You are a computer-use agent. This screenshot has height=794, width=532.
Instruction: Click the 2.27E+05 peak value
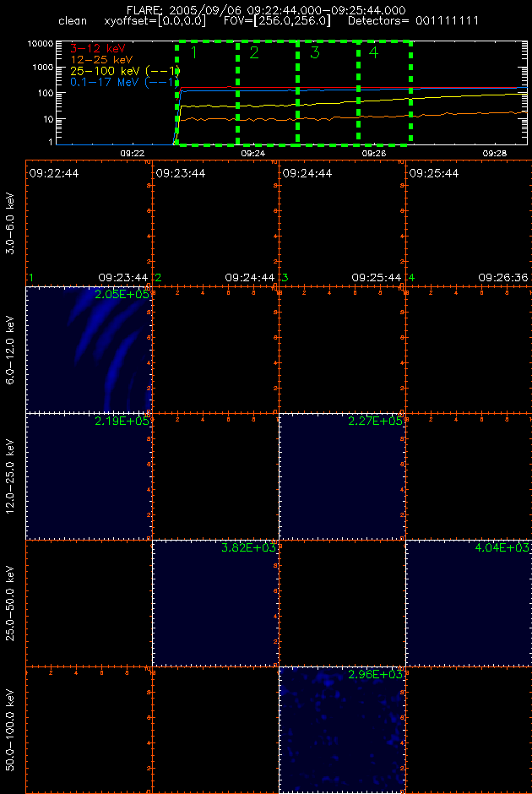coord(376,421)
